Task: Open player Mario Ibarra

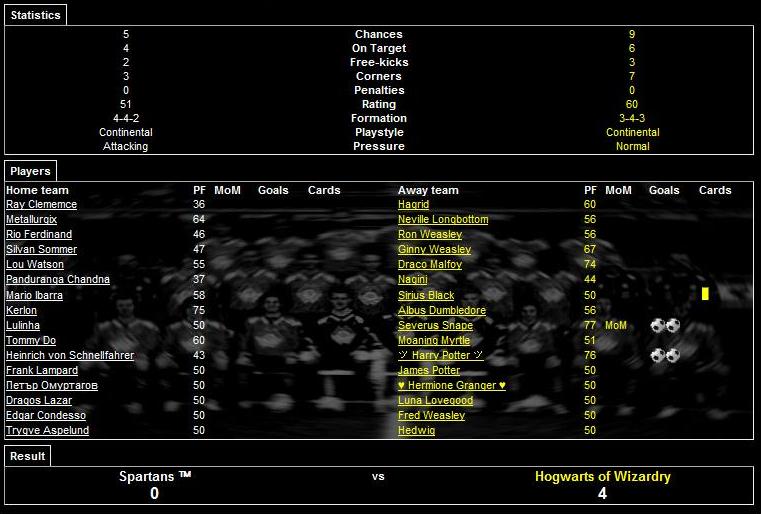Action: tap(34, 295)
